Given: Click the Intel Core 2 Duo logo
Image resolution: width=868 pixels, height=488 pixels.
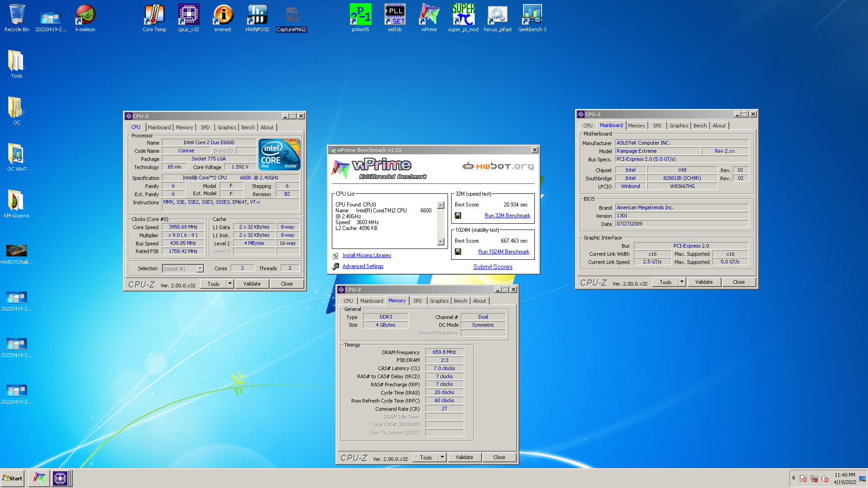Looking at the screenshot, I should pos(279,154).
